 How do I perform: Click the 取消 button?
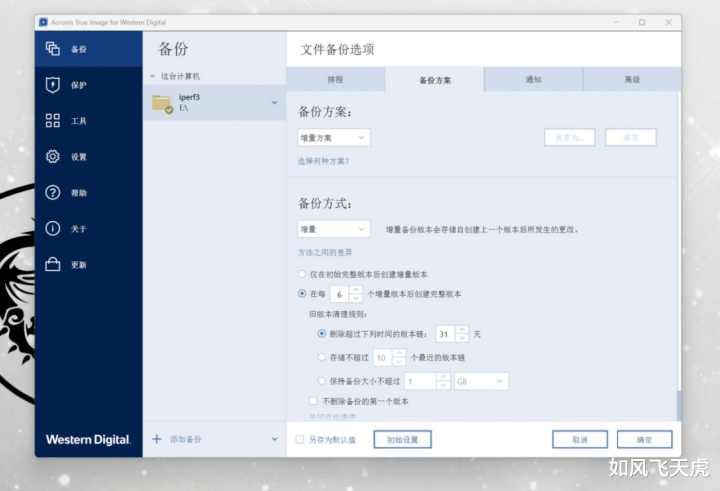(x=580, y=440)
